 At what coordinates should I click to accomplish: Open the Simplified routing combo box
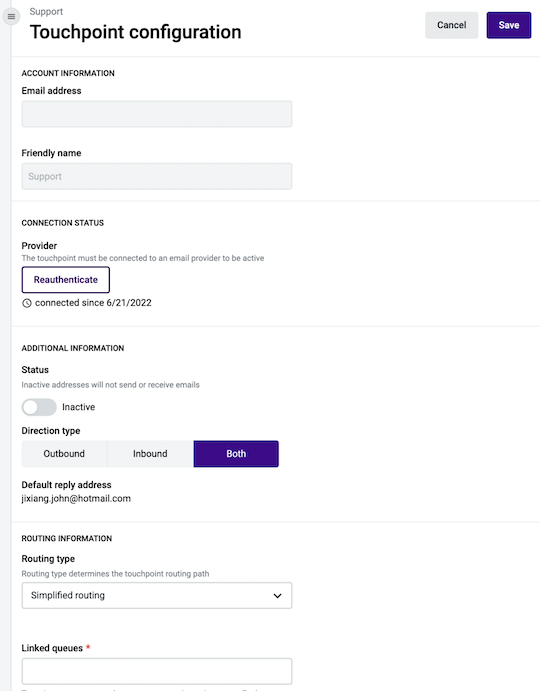(x=157, y=596)
